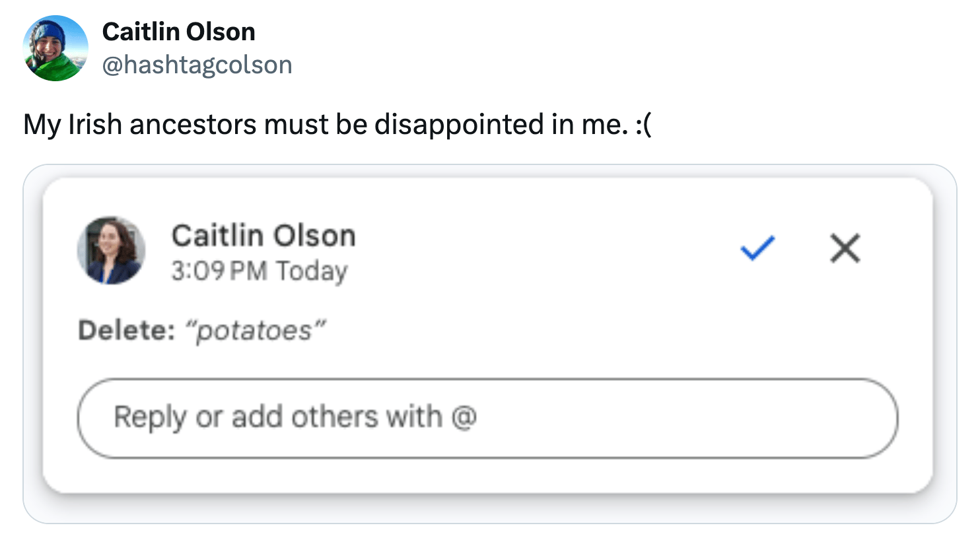
Task: Click the word "must" in the tweet
Action: [x=295, y=124]
